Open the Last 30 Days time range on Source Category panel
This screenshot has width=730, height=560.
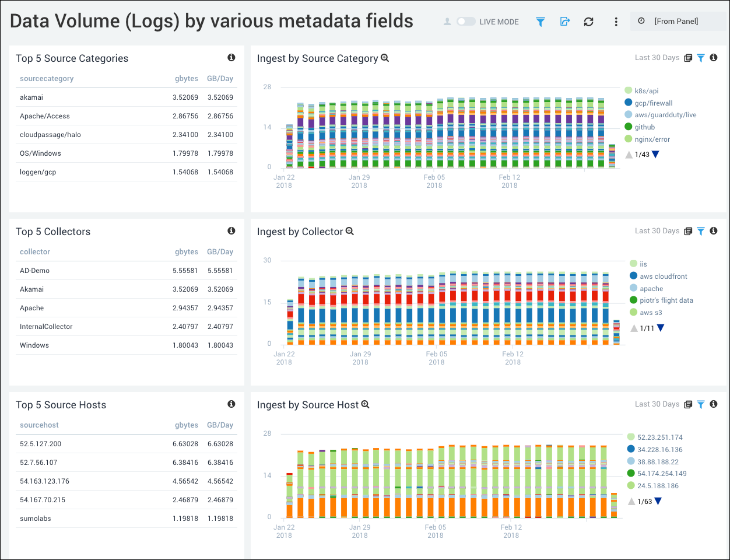click(657, 58)
